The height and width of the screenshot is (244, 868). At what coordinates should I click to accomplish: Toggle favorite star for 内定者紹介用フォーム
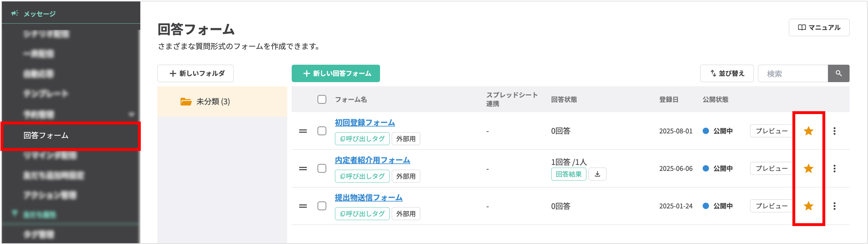pyautogui.click(x=808, y=168)
